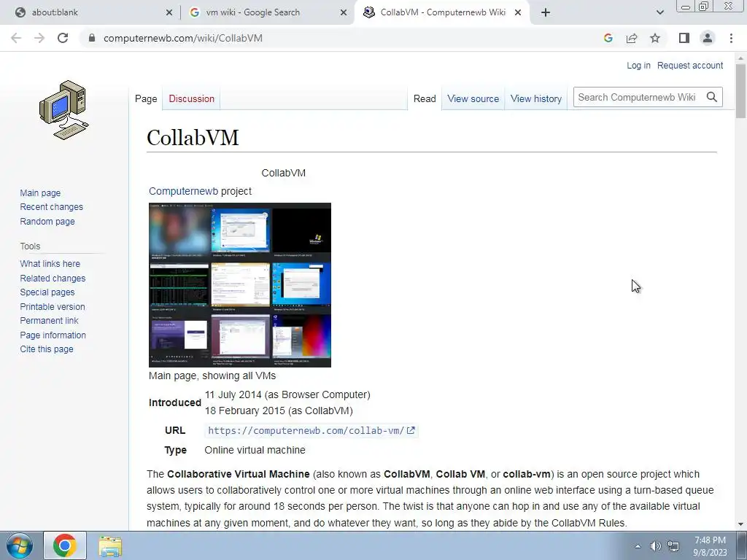Viewport: 747px width, 560px height.
Task: Click the scrollbar down arrow
Action: 741,524
